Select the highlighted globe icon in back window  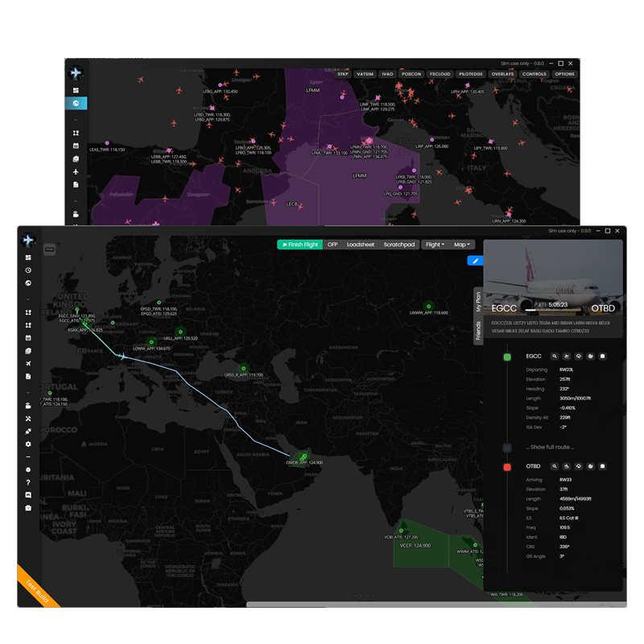click(x=76, y=103)
